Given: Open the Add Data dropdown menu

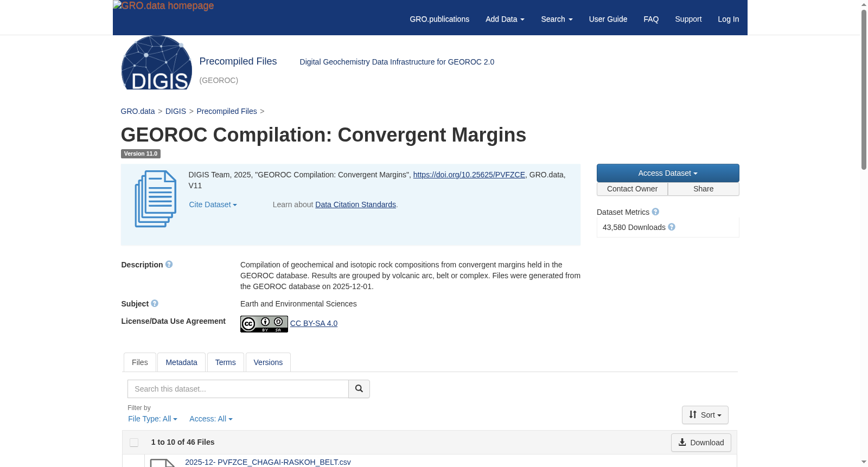Looking at the screenshot, I should click(x=505, y=19).
